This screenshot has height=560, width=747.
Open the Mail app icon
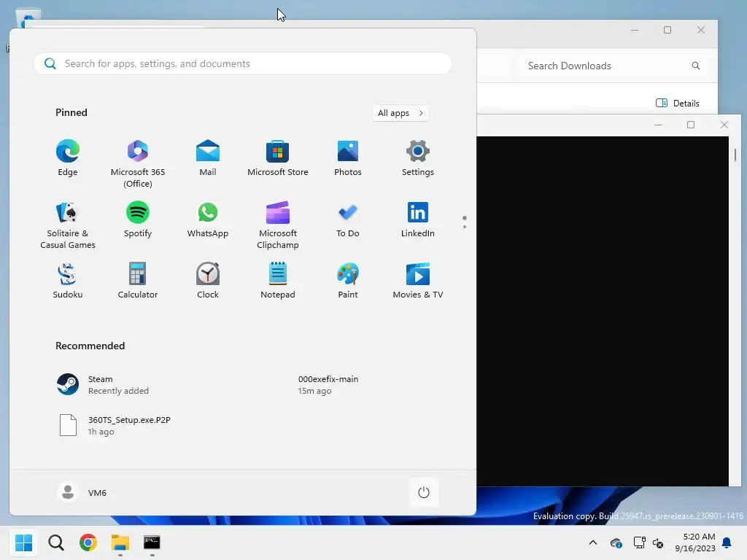208,158
